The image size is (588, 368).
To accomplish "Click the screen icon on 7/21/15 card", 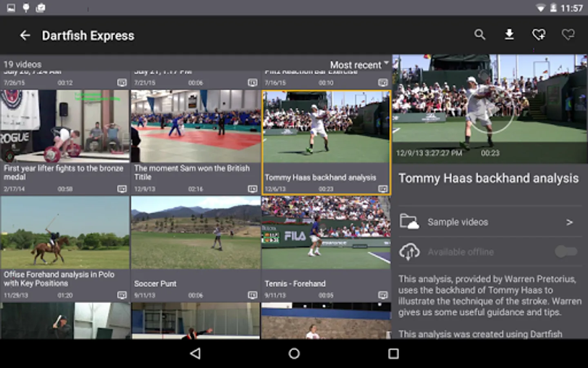I will 253,83.
